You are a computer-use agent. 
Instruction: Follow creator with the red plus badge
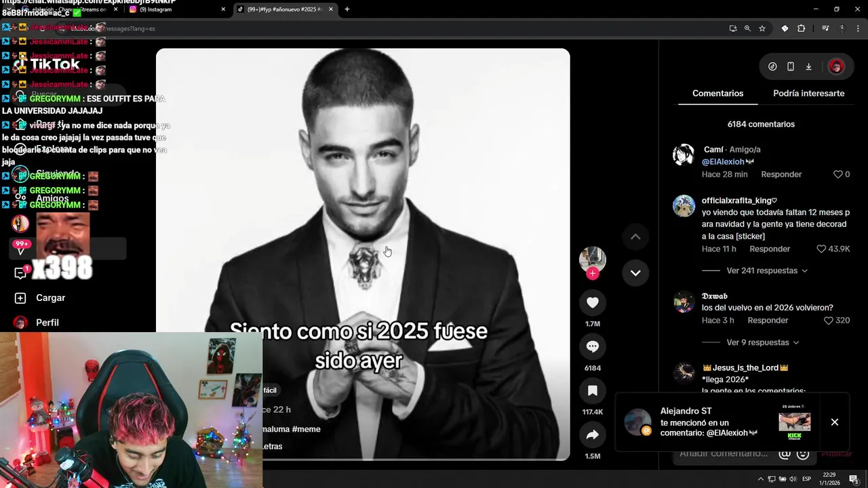[x=593, y=273]
